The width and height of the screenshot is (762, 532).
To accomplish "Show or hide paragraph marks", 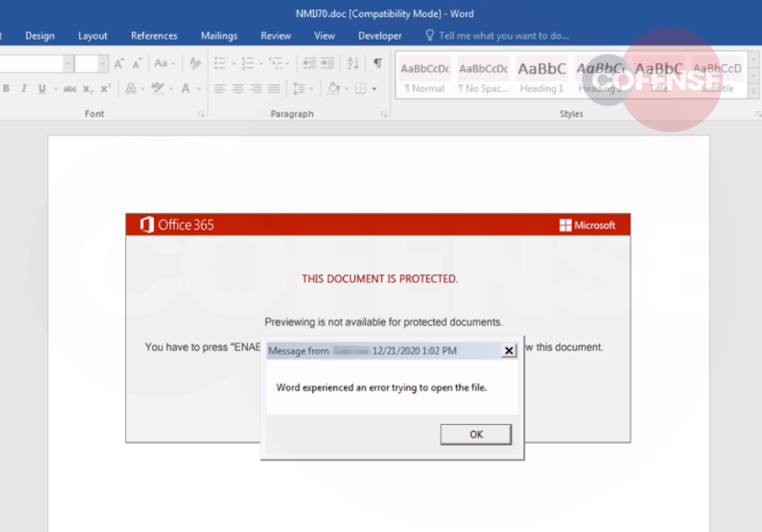I will pos(377,63).
